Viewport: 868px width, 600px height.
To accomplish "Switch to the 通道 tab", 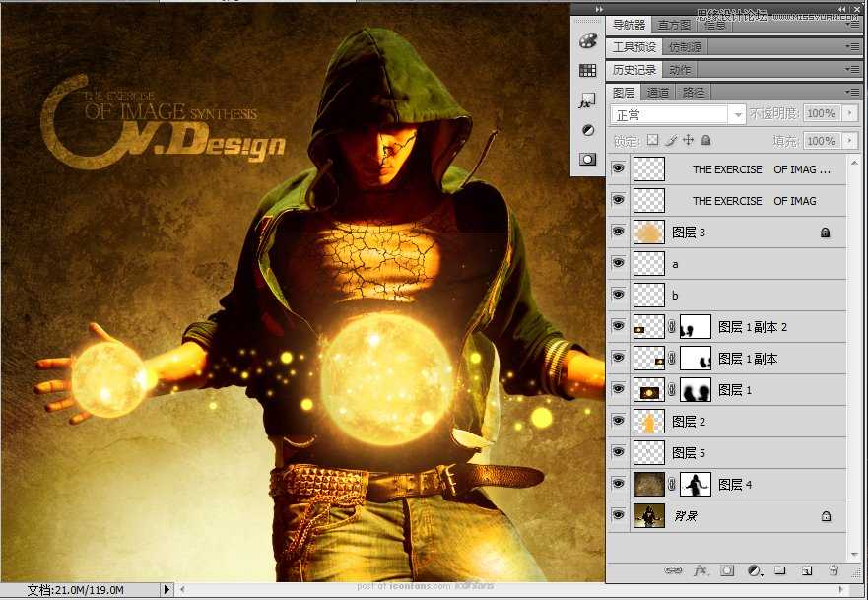I will coord(657,93).
